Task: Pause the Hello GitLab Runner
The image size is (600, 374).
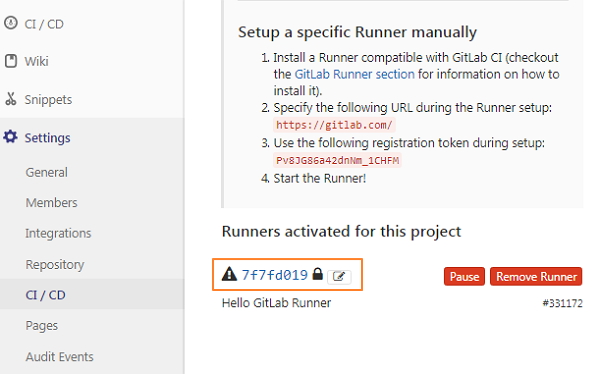Action: tap(464, 276)
